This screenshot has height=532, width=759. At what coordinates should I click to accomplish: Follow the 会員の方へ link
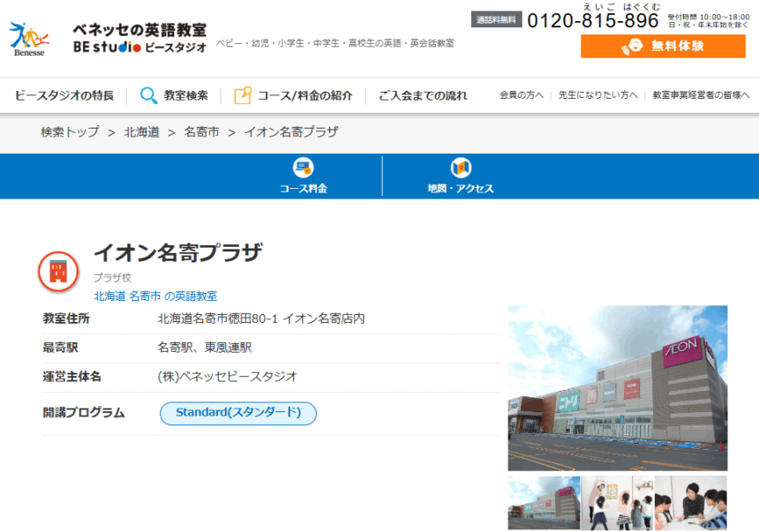click(x=522, y=95)
